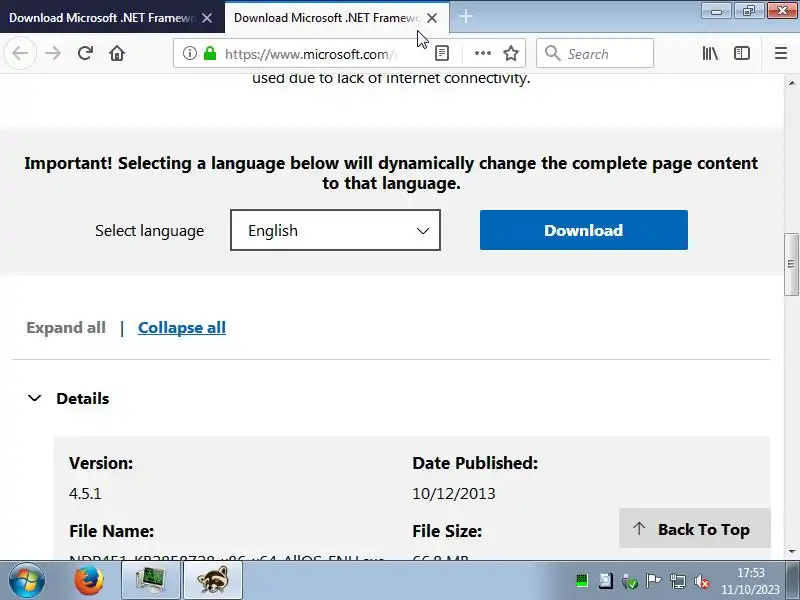Click the blue Download button

pos(584,230)
